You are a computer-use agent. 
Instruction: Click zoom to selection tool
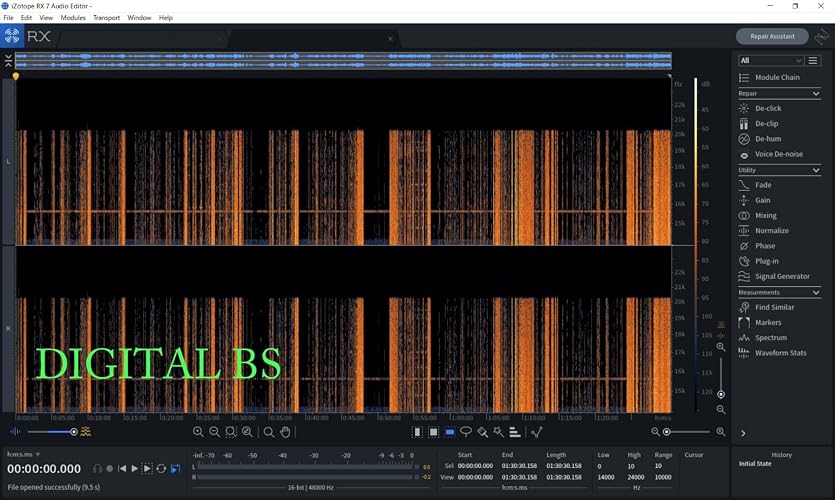(231, 432)
